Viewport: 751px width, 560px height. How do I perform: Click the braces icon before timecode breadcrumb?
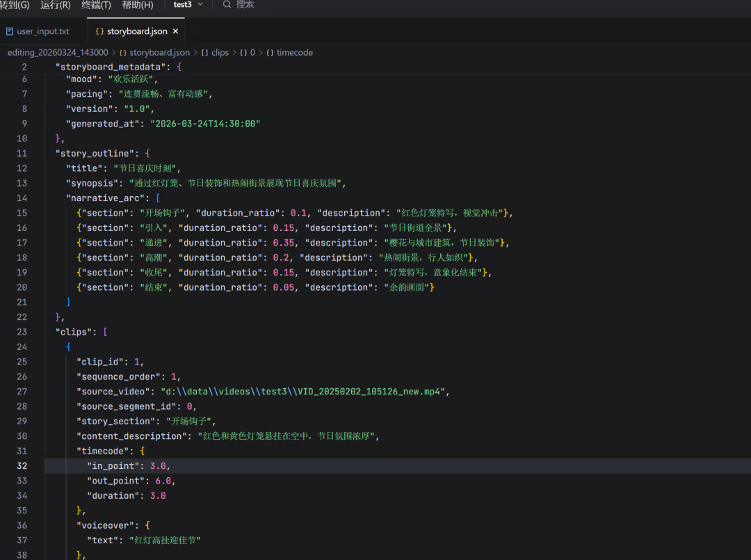tap(270, 53)
